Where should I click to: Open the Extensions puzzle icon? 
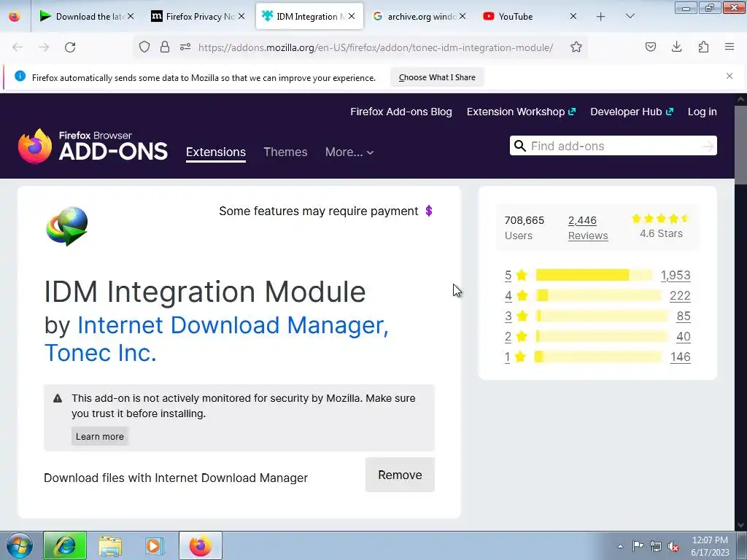click(703, 47)
